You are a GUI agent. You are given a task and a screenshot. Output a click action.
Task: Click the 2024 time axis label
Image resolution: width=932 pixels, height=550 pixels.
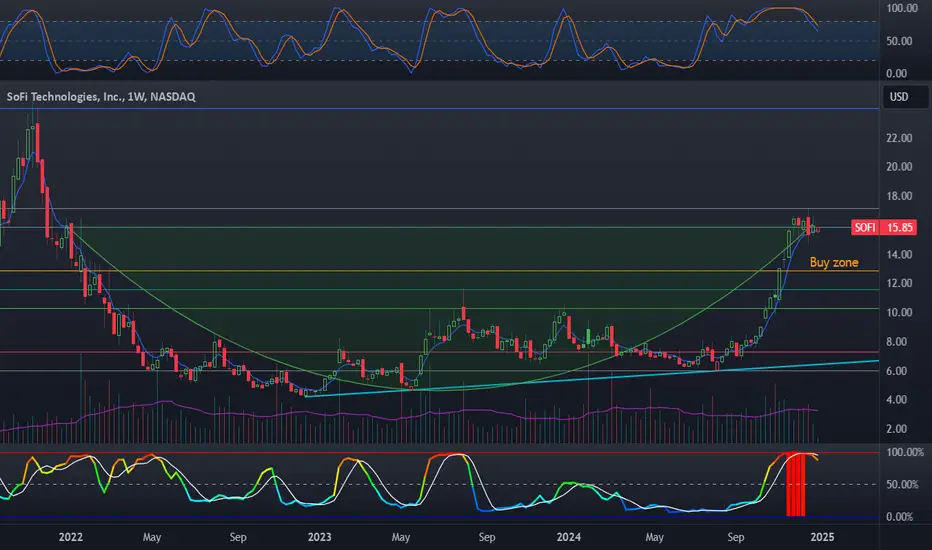click(568, 537)
